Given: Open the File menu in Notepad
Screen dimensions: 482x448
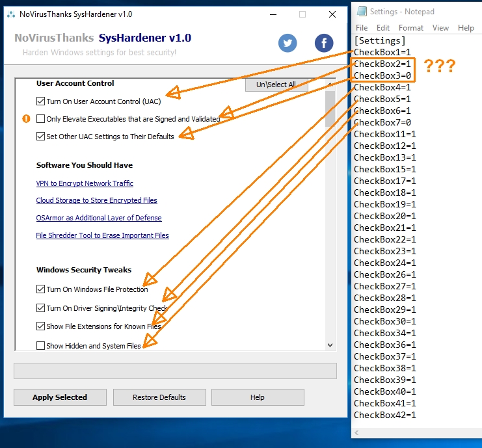Looking at the screenshot, I should [x=362, y=28].
